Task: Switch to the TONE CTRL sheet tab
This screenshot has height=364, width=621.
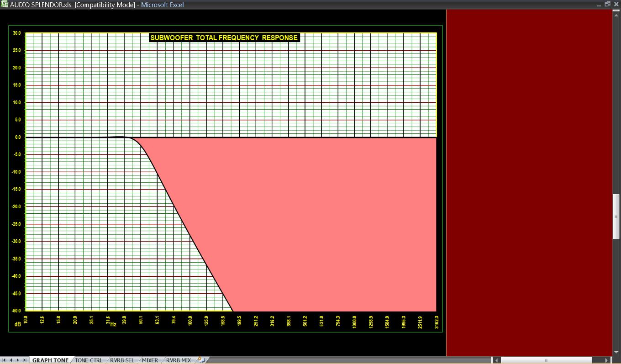Action: (x=89, y=360)
